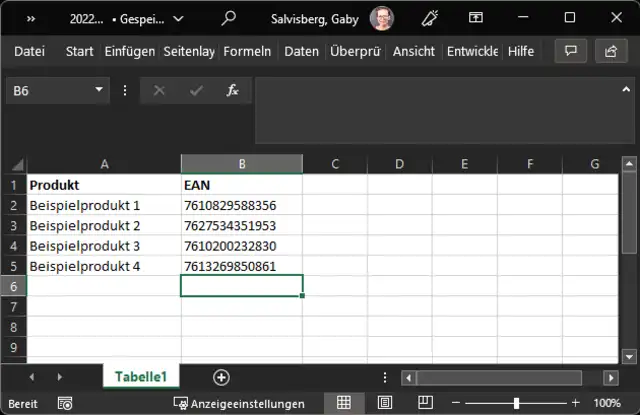The width and height of the screenshot is (640, 415).
Task: Open the Formeln ribbon tab
Action: 246,51
